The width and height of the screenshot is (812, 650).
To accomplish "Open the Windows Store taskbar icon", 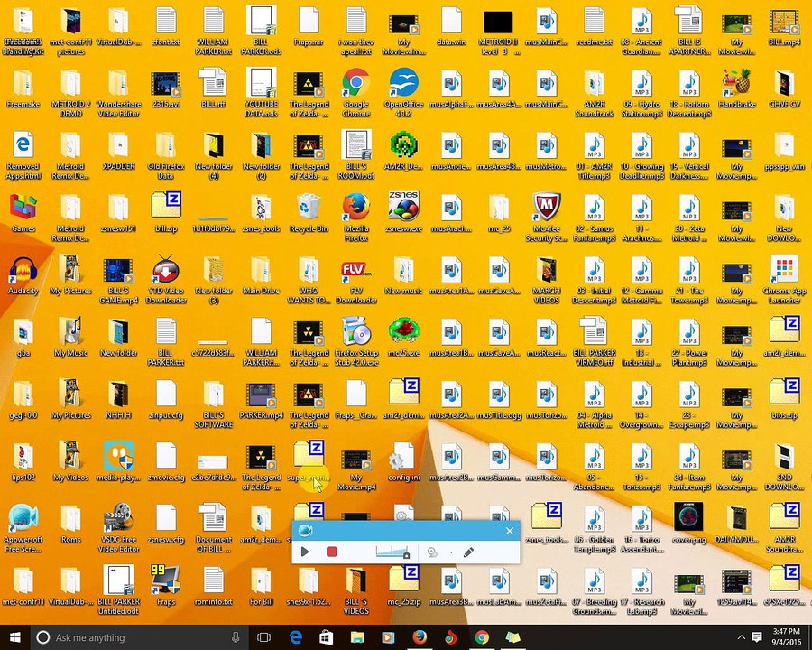I will tap(326, 637).
